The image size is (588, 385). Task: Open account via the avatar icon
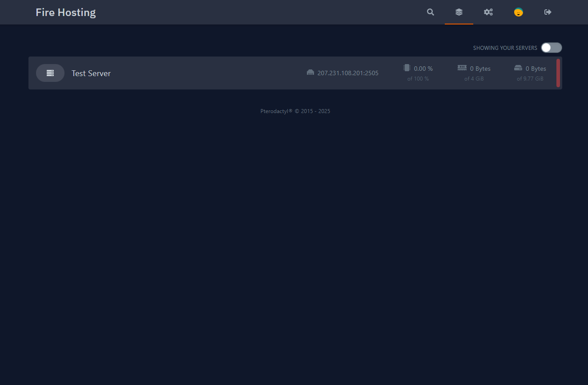[518, 12]
